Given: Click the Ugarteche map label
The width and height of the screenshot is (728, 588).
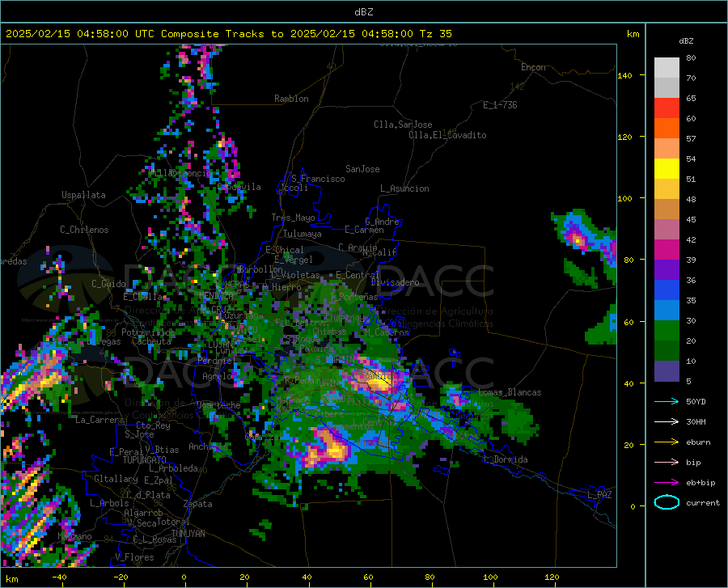Looking at the screenshot, I should tap(218, 405).
